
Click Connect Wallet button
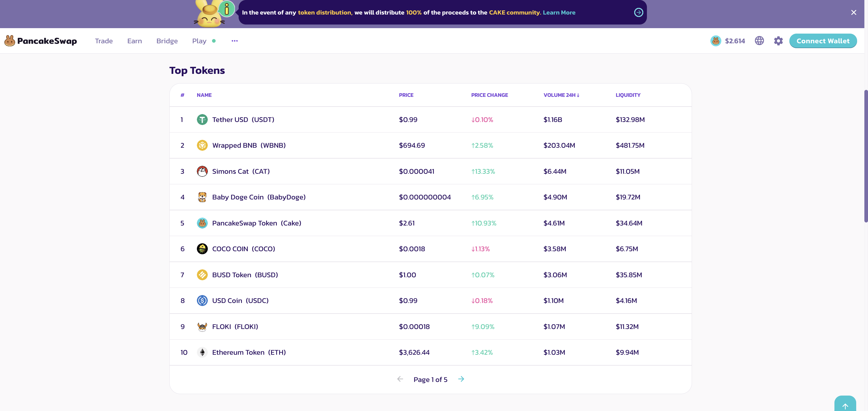coord(823,41)
